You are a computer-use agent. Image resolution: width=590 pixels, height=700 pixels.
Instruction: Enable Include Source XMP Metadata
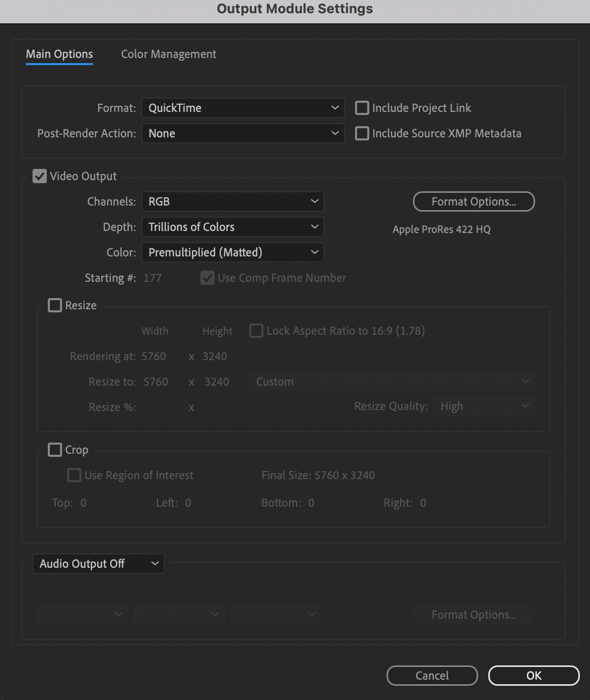362,133
